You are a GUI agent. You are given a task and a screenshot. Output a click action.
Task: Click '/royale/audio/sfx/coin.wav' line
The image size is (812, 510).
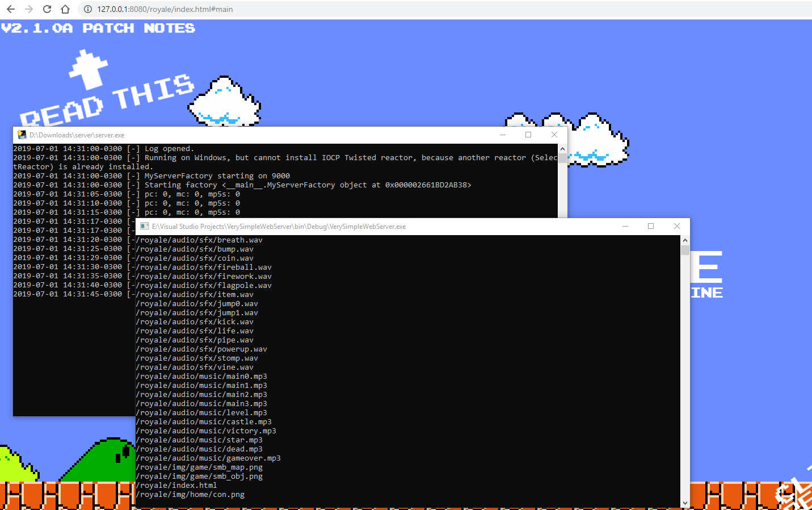click(195, 258)
